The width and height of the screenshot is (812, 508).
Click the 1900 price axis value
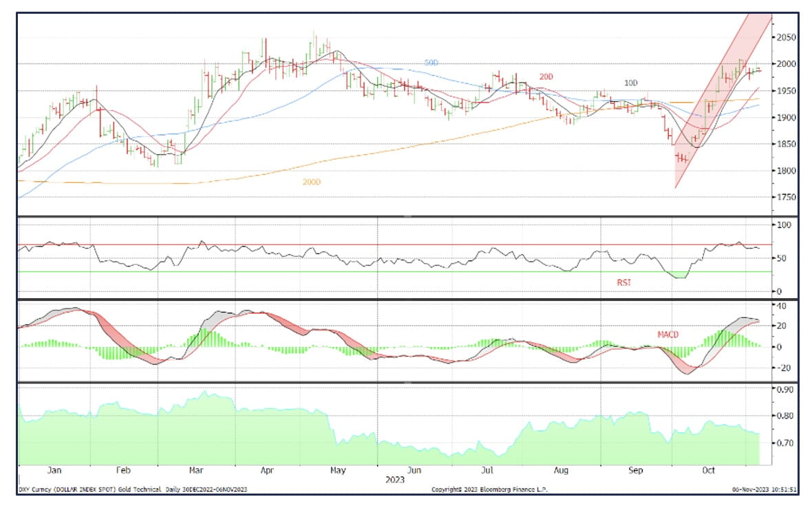[x=786, y=118]
